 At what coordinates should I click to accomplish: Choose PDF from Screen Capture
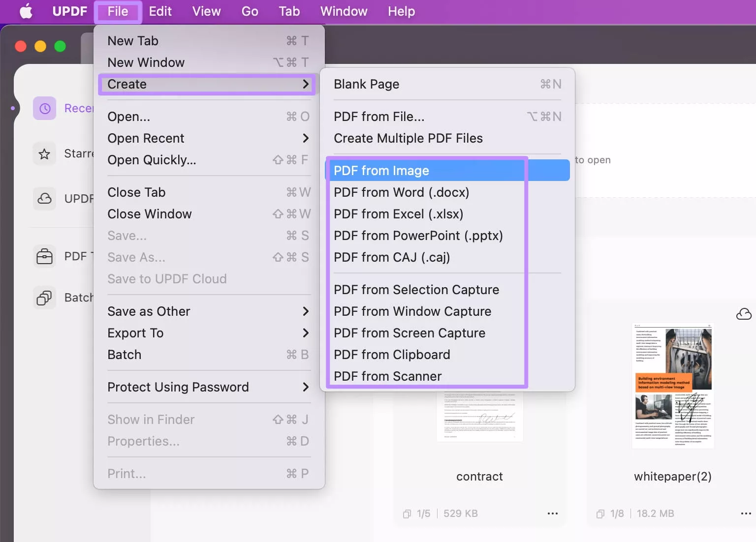[x=447, y=333]
